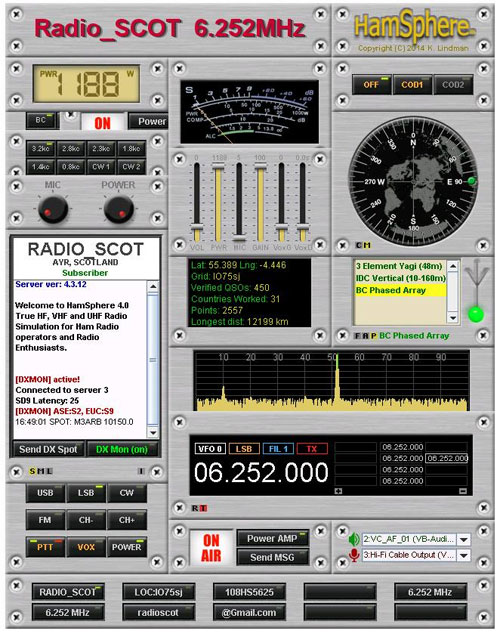Choose the IDC Vertical antenna

400,278
